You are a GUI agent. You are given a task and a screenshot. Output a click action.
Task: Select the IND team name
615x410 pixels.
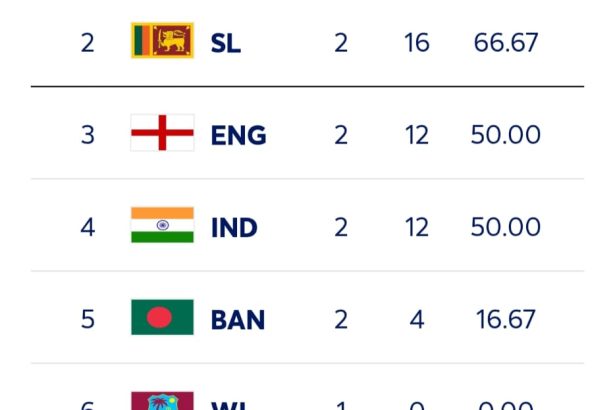[x=234, y=228]
